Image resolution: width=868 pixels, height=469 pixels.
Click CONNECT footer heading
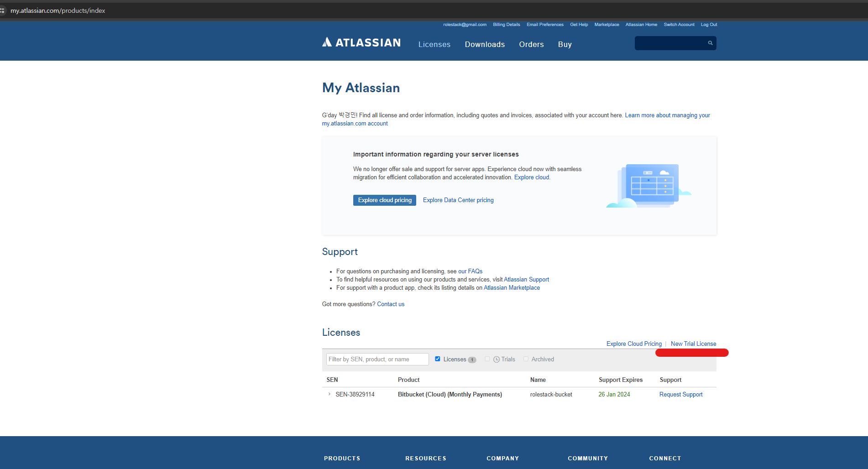point(665,459)
